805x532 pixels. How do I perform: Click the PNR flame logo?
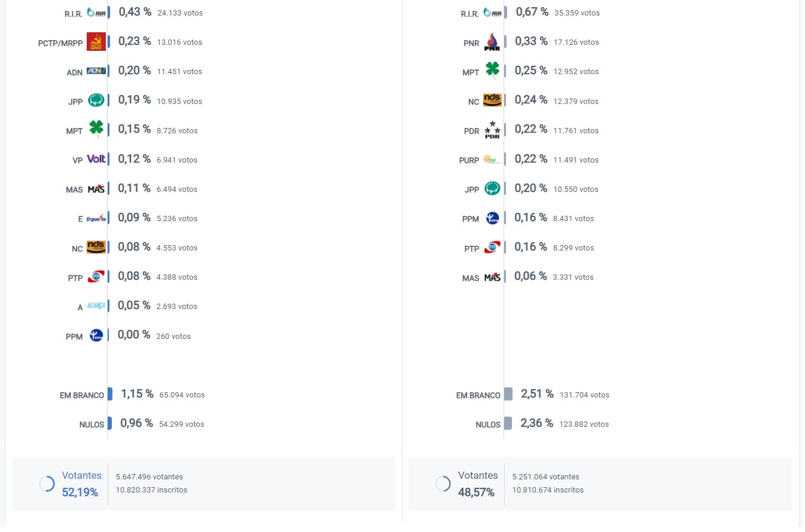click(492, 42)
